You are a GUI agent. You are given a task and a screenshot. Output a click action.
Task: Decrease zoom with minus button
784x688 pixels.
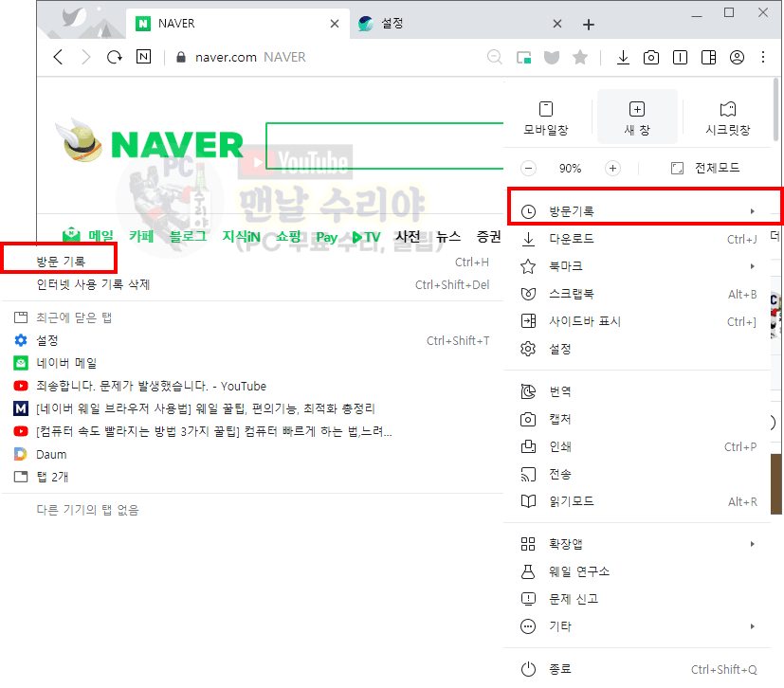[x=528, y=168]
